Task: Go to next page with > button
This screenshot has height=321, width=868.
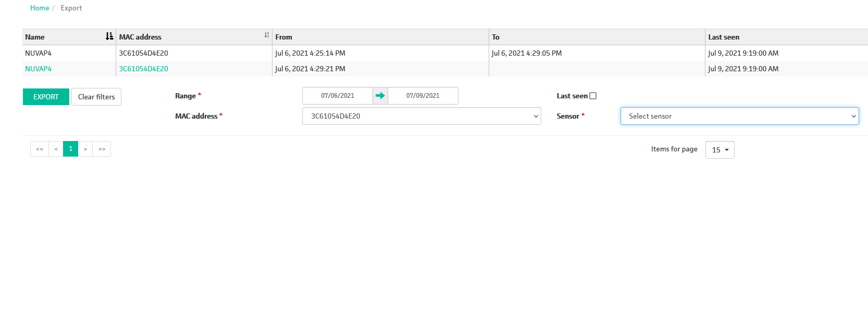Action: click(85, 149)
